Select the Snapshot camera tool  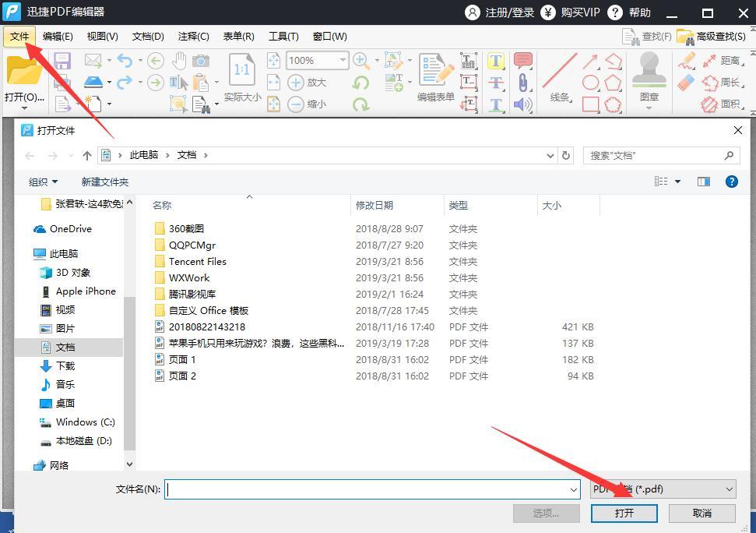(201, 61)
